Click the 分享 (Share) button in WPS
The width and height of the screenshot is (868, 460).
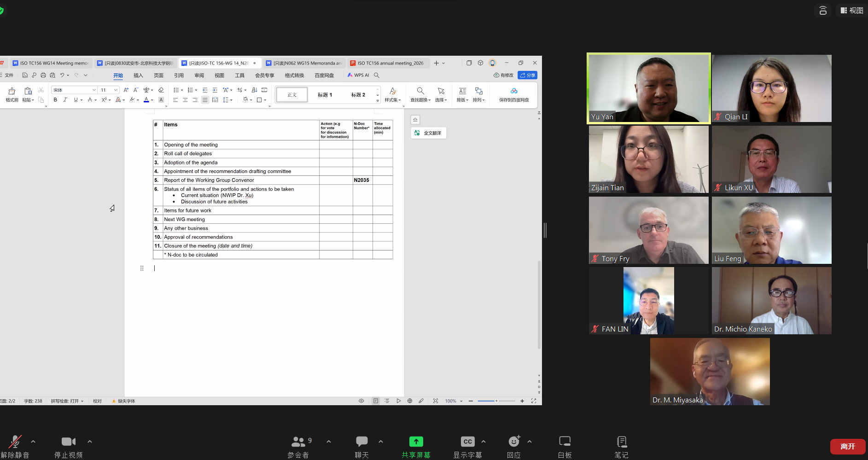coord(527,75)
